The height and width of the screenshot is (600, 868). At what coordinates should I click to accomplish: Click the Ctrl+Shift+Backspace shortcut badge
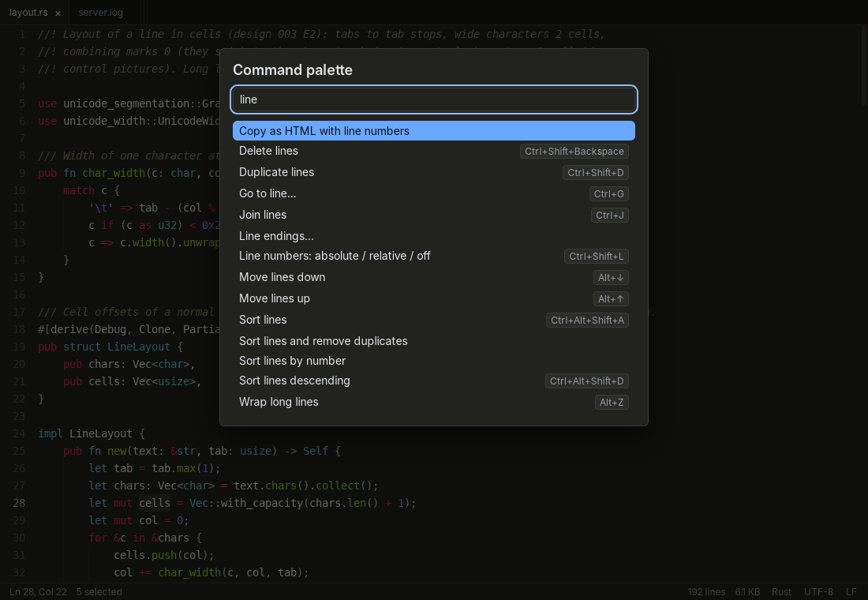click(x=574, y=152)
